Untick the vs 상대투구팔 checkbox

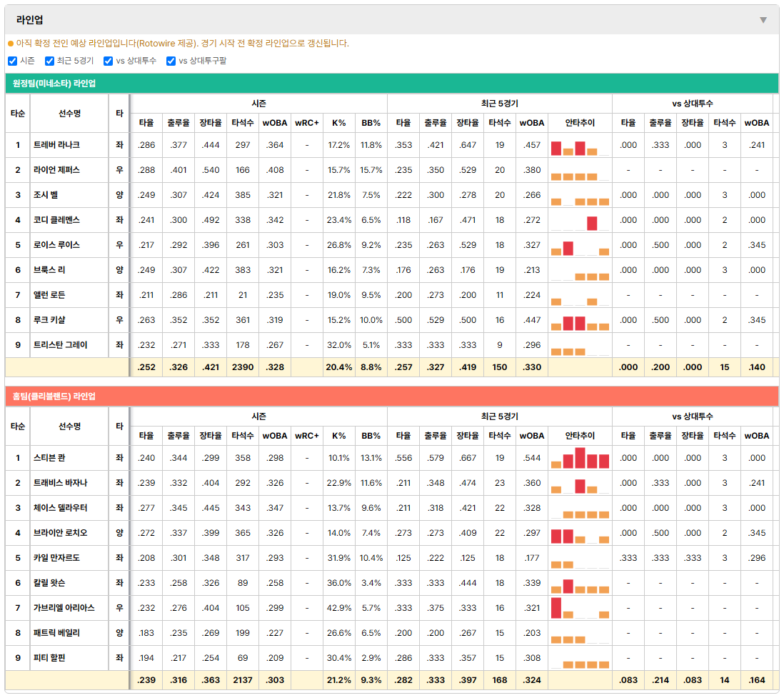click(x=171, y=61)
